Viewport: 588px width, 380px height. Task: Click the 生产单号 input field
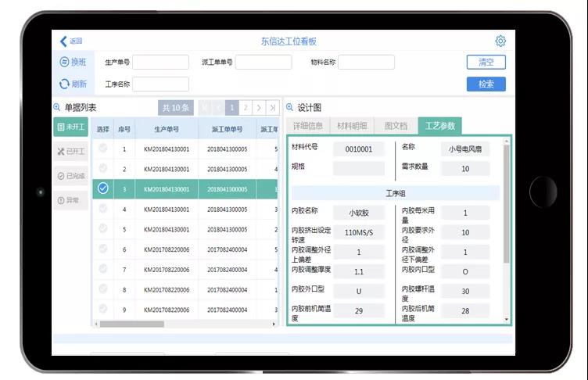point(160,63)
